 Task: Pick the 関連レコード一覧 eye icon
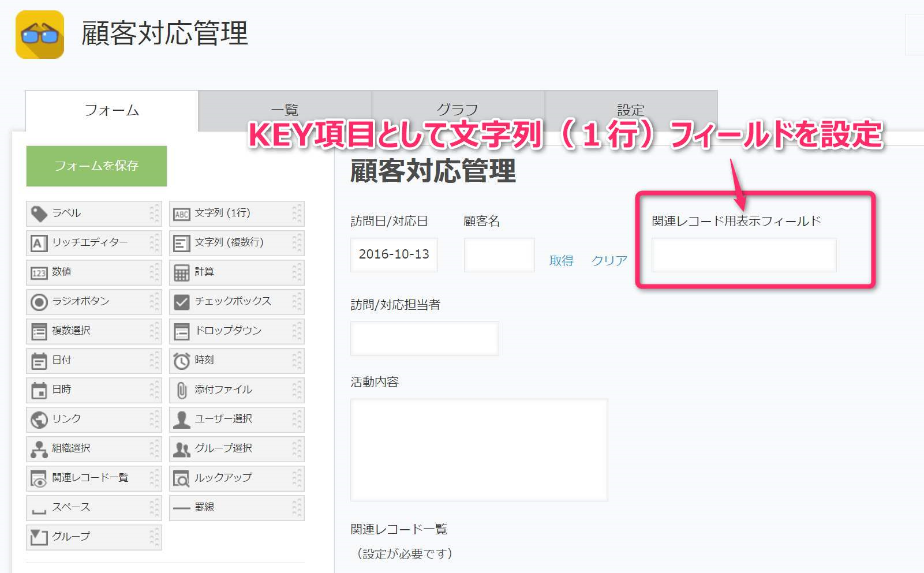[x=39, y=479]
